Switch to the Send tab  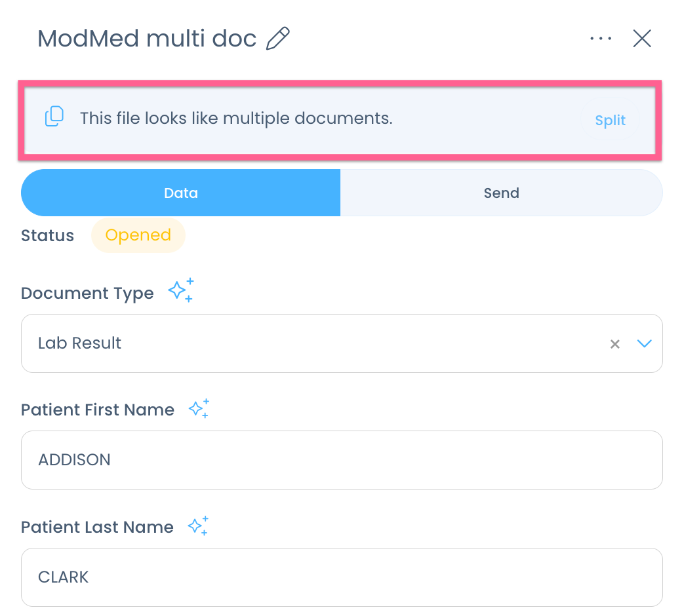[x=501, y=193]
